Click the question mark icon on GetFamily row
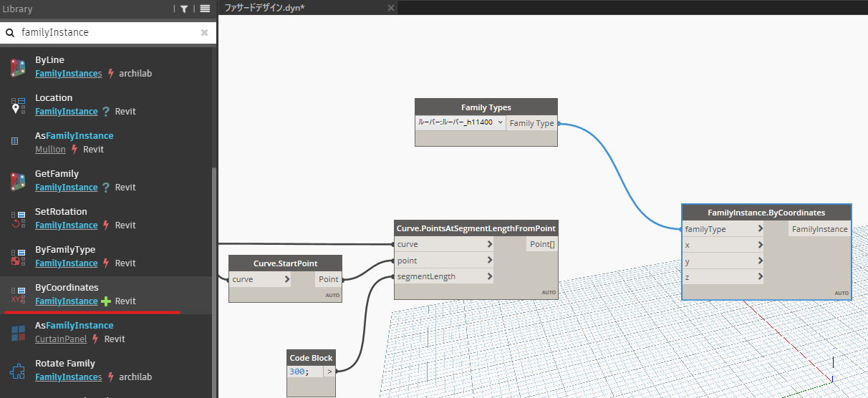Viewport: 868px width, 398px height. pyautogui.click(x=106, y=188)
